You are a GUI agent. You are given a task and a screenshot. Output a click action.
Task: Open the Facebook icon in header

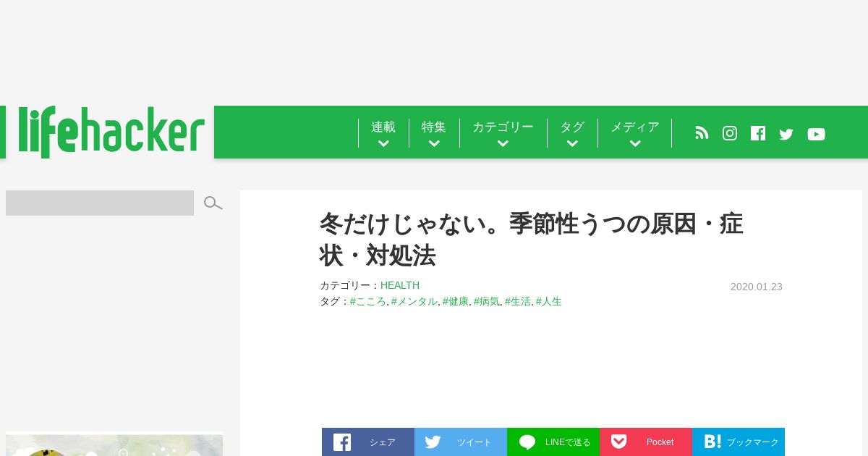pos(758,133)
